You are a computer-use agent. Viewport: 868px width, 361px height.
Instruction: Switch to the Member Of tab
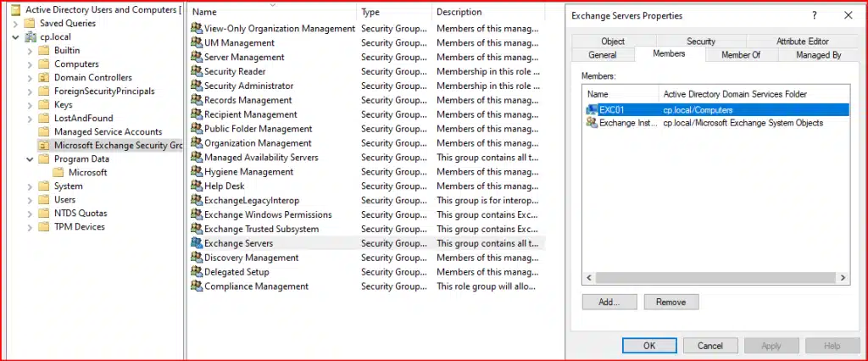740,55
